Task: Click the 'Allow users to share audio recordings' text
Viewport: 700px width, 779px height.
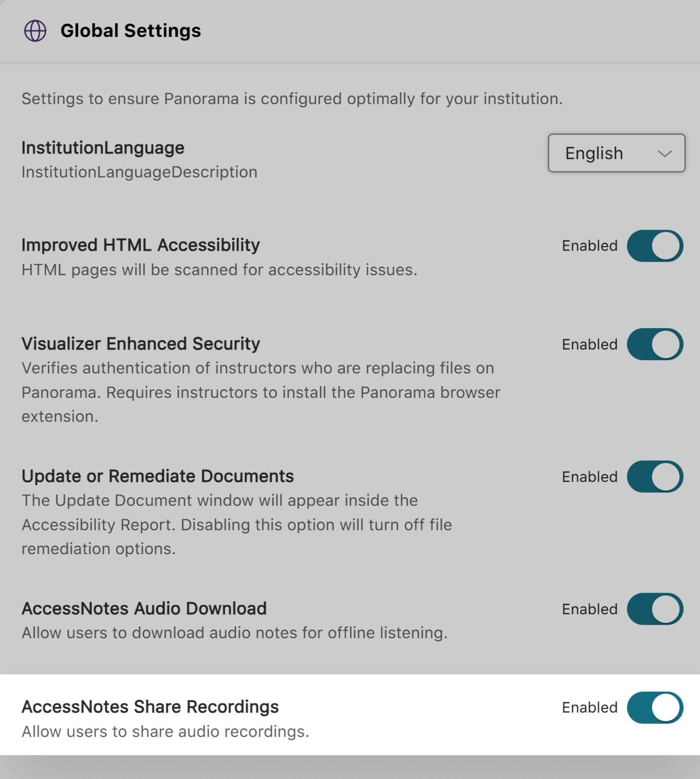Action: pos(165,732)
